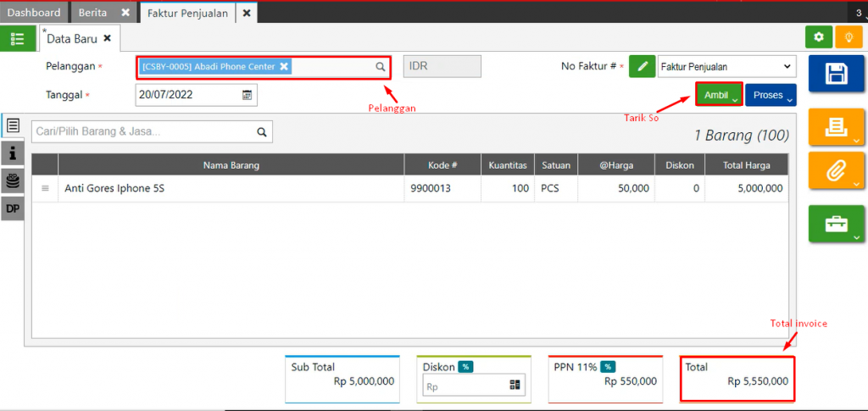Open the coins cost side tab
This screenshot has width=868, height=411.
pos(13,181)
